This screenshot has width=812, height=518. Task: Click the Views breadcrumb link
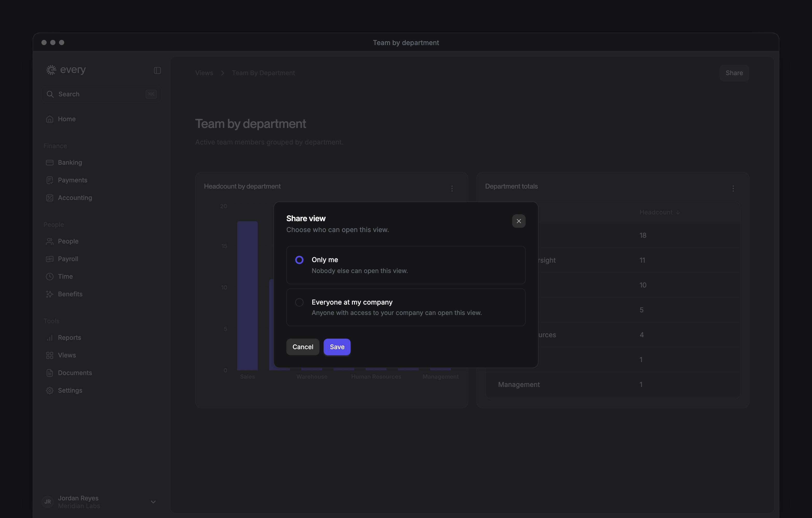[x=204, y=73]
